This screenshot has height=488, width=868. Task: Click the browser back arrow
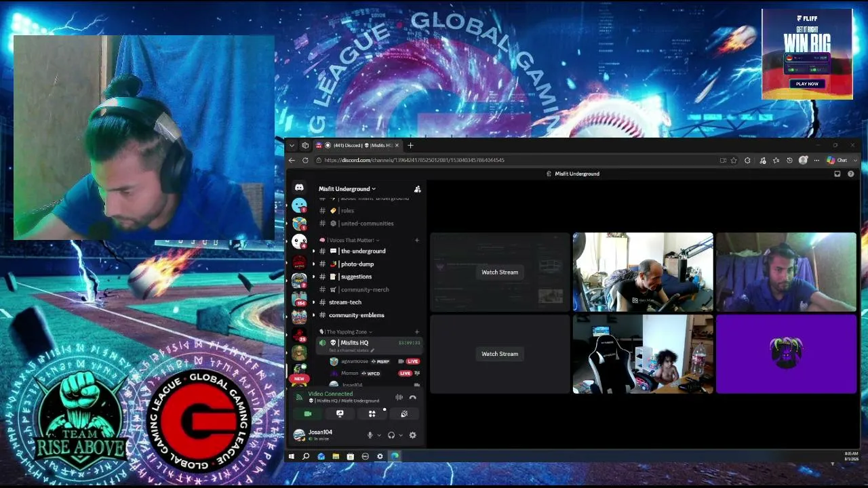pos(292,161)
